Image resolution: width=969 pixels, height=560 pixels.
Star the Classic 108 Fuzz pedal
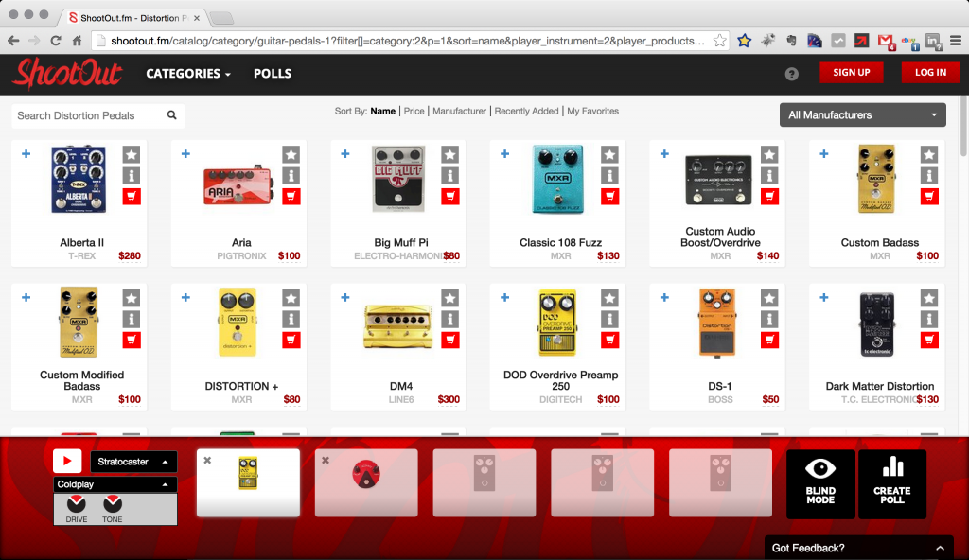coord(610,154)
